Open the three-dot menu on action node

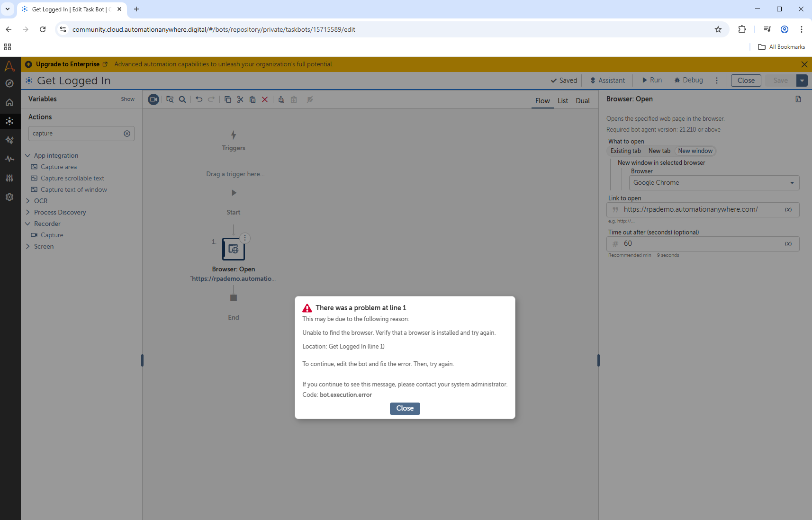point(245,238)
